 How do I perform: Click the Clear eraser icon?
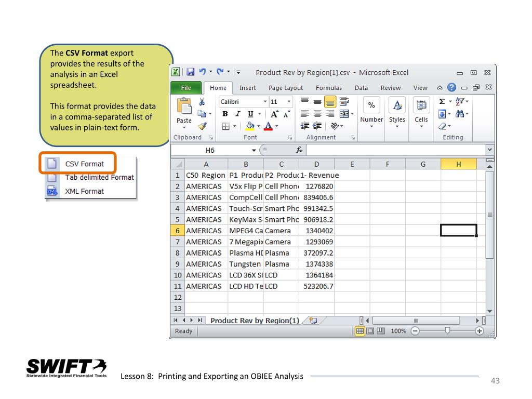[442, 126]
